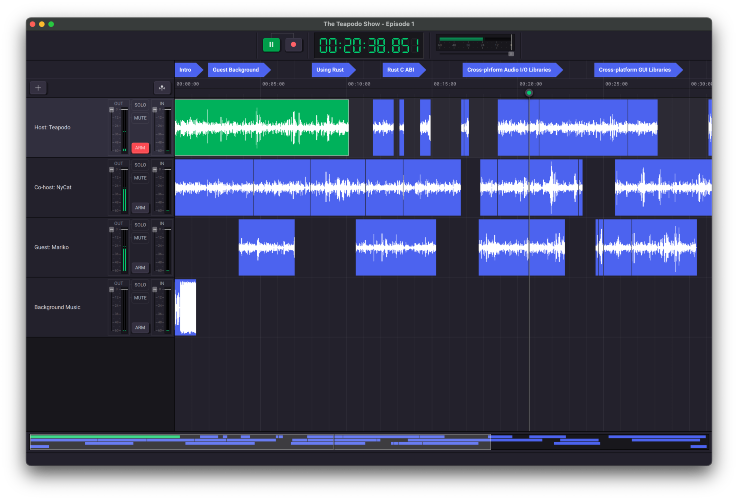Image resolution: width=738 pixels, height=500 pixels.
Task: Click the green playhead handle on the ruler
Action: [529, 92]
